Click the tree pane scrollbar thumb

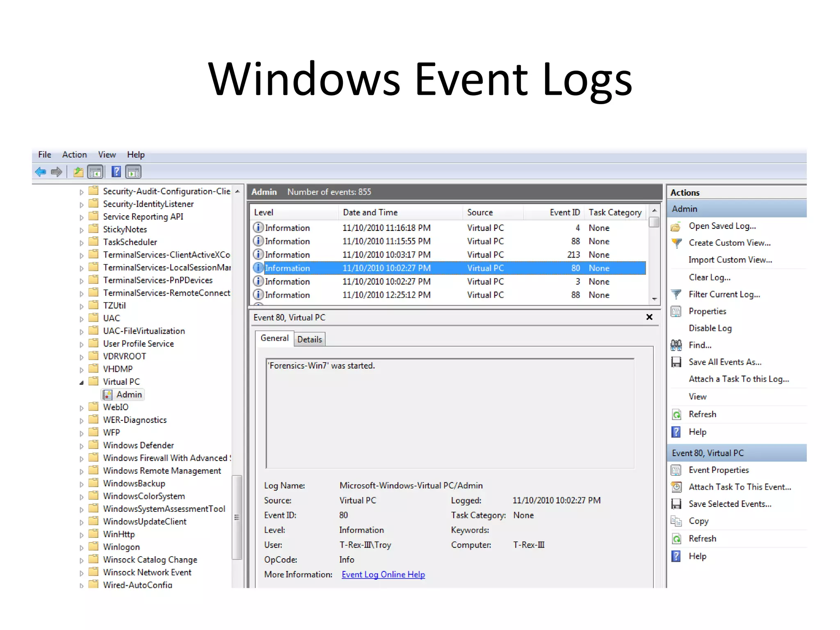[x=237, y=517]
